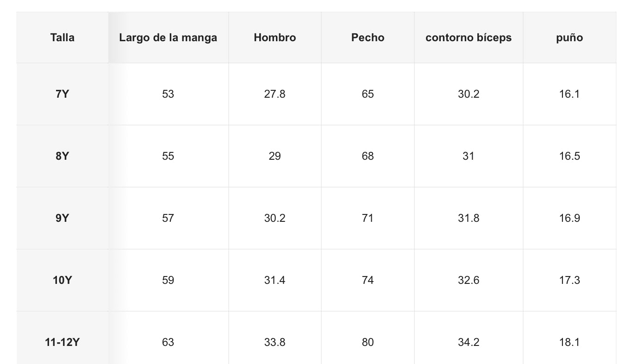Viewport: 644px width, 364px height.
Task: Click the Largo de la manga header
Action: [x=168, y=38]
